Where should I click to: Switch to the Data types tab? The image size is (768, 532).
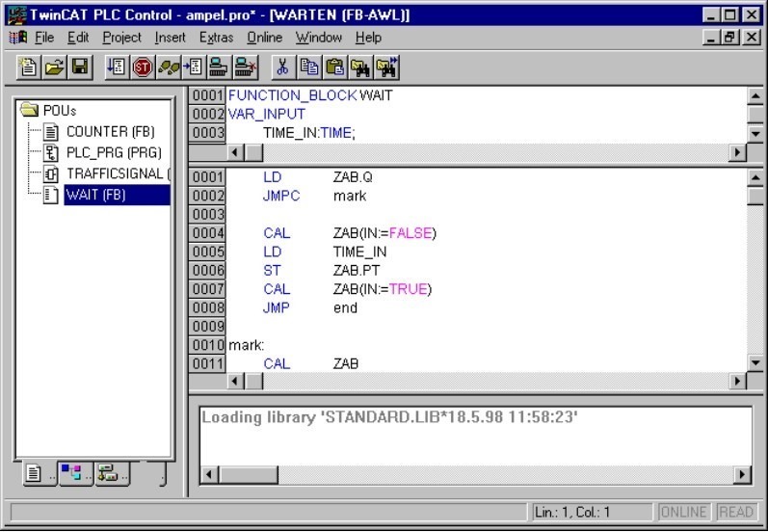click(75, 474)
